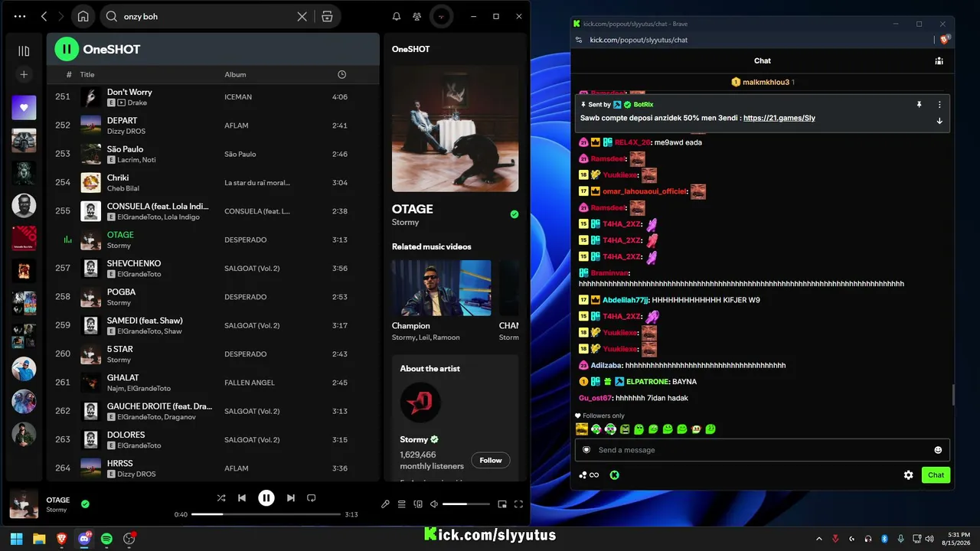Viewport: 980px width, 551px height.
Task: Open the OTAGE album cover in side panel
Action: [455, 129]
